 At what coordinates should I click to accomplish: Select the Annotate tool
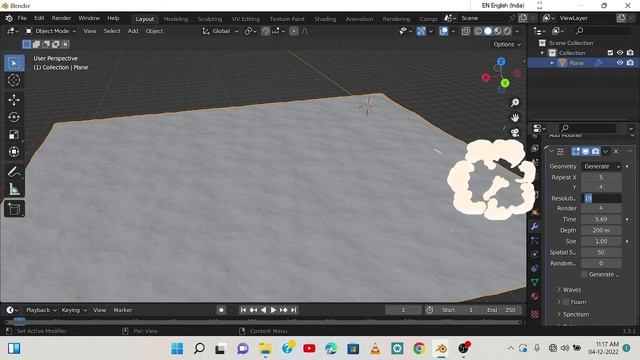click(x=14, y=172)
